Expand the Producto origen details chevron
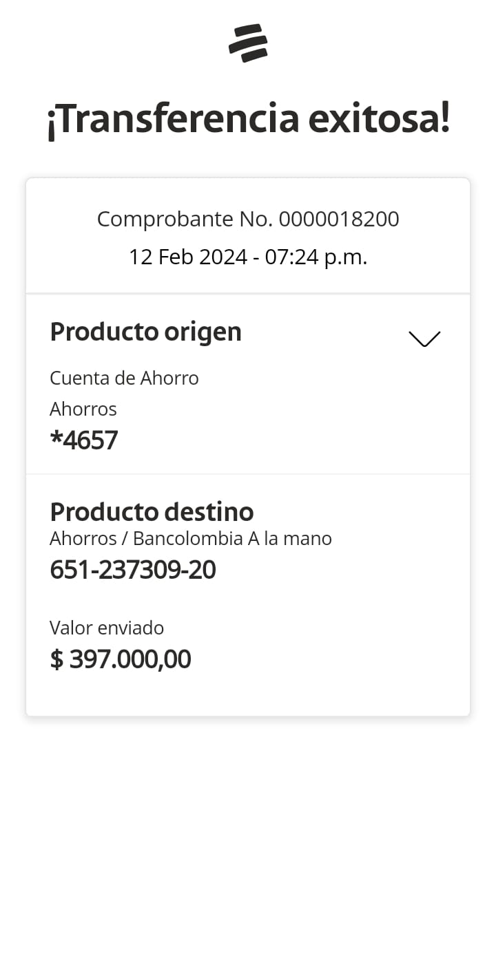496x980 pixels. point(424,339)
